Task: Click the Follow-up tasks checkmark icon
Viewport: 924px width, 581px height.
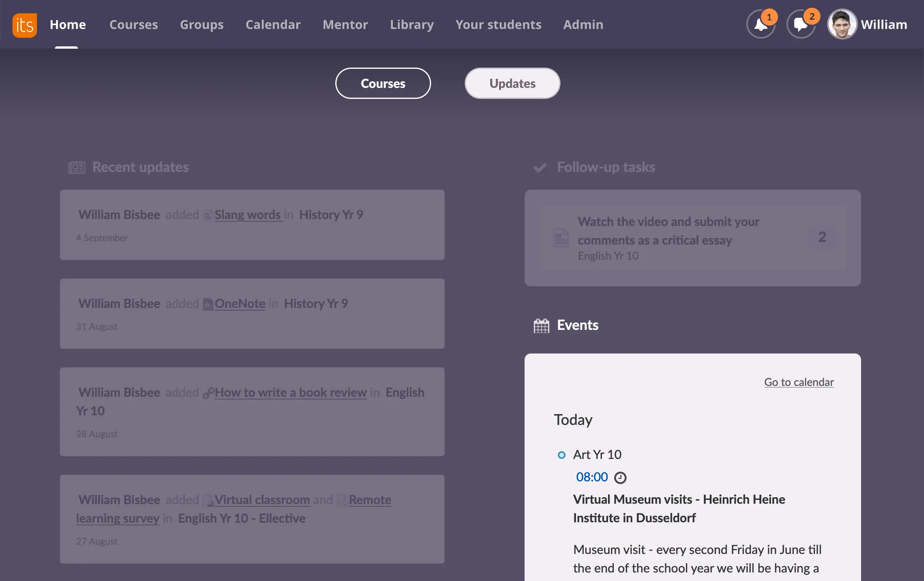Action: pos(540,168)
